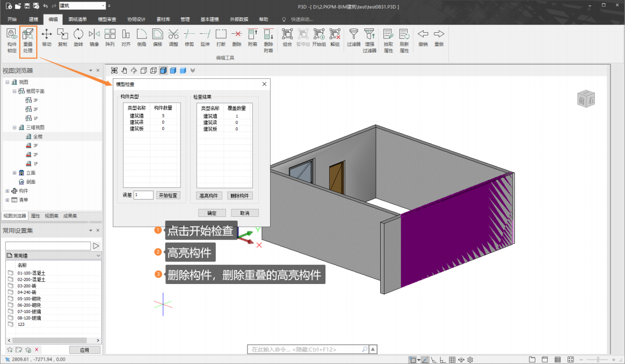Expand the 立面 tree node
625x364 pixels.
[x=15, y=173]
